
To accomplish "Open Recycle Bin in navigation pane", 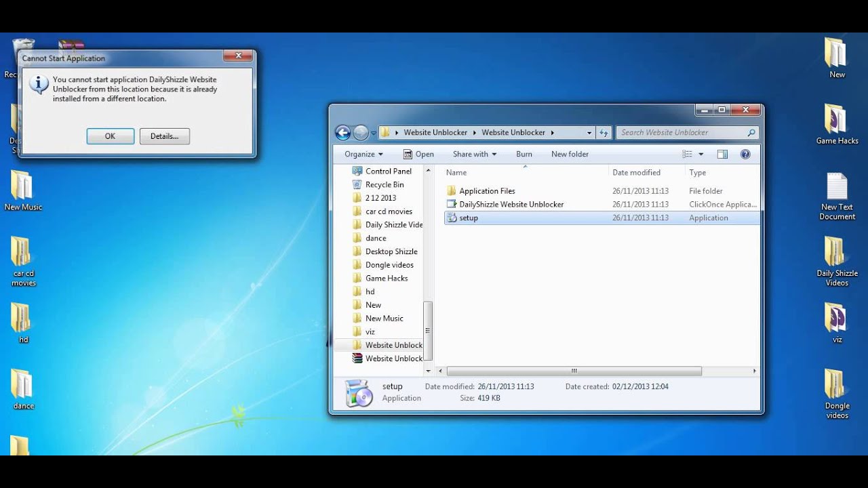I will point(384,184).
